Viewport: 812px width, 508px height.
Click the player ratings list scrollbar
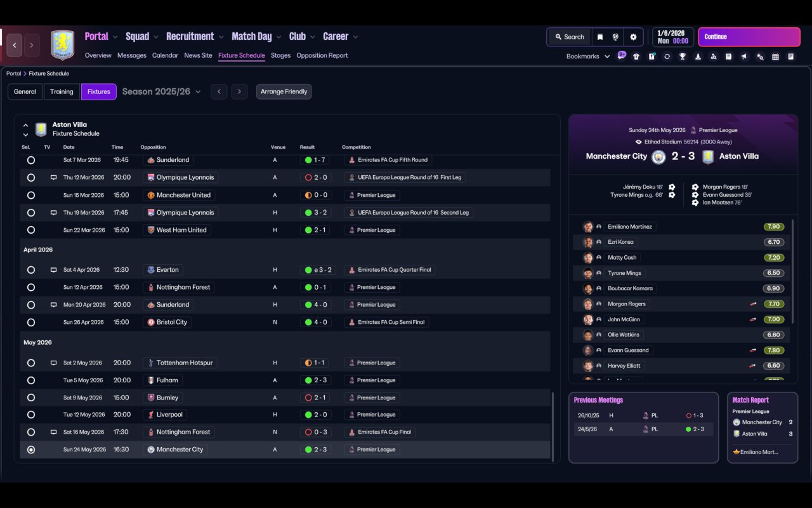coord(793,271)
